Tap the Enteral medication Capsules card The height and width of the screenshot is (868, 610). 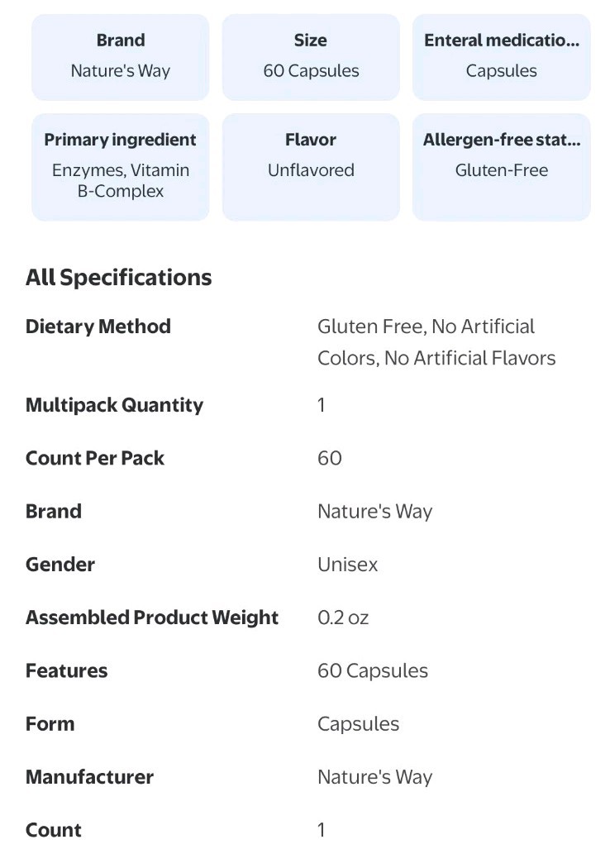point(501,58)
